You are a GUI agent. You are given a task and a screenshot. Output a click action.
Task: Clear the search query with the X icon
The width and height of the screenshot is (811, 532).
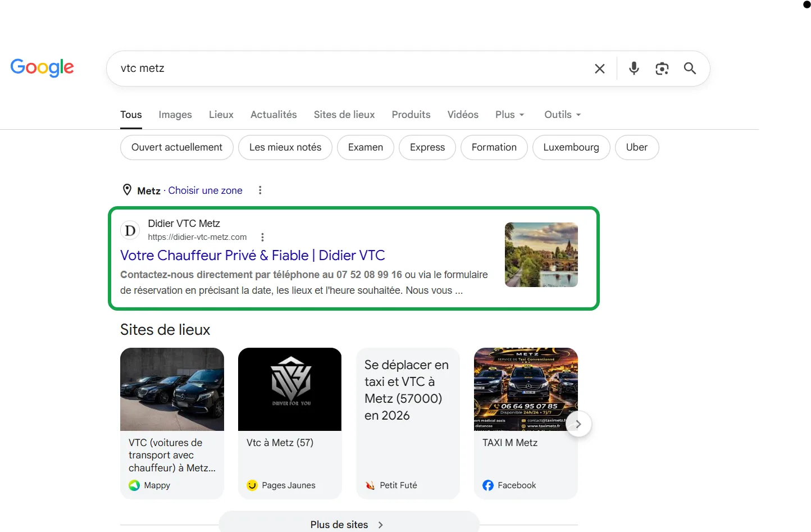(600, 69)
